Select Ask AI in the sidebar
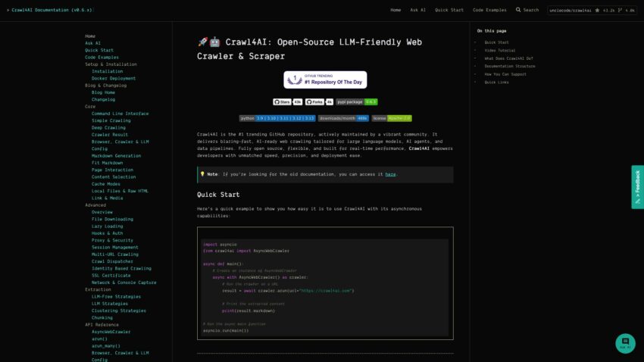This screenshot has height=362, width=644. point(92,43)
